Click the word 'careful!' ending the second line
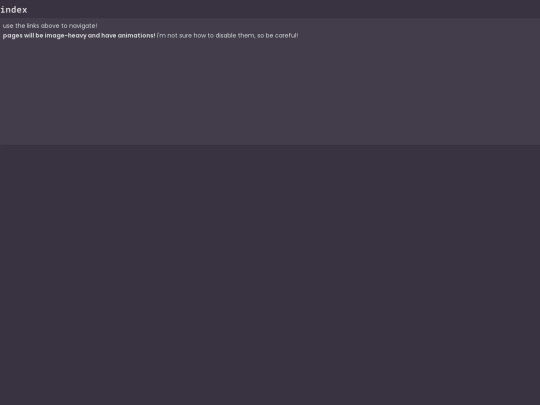The height and width of the screenshot is (405, 540). point(287,35)
